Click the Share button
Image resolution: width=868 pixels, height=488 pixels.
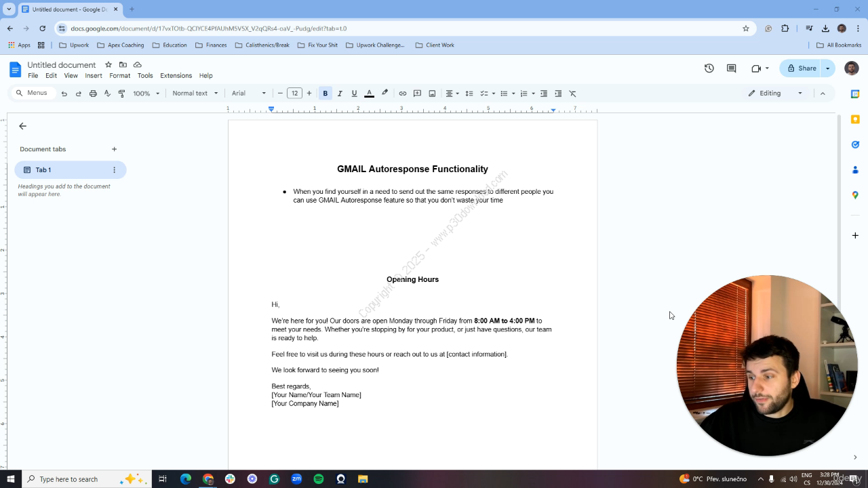[x=801, y=68]
